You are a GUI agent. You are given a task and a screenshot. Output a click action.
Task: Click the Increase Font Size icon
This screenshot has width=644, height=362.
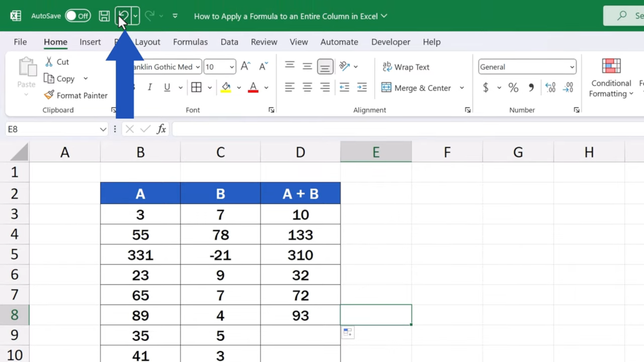[x=245, y=66]
